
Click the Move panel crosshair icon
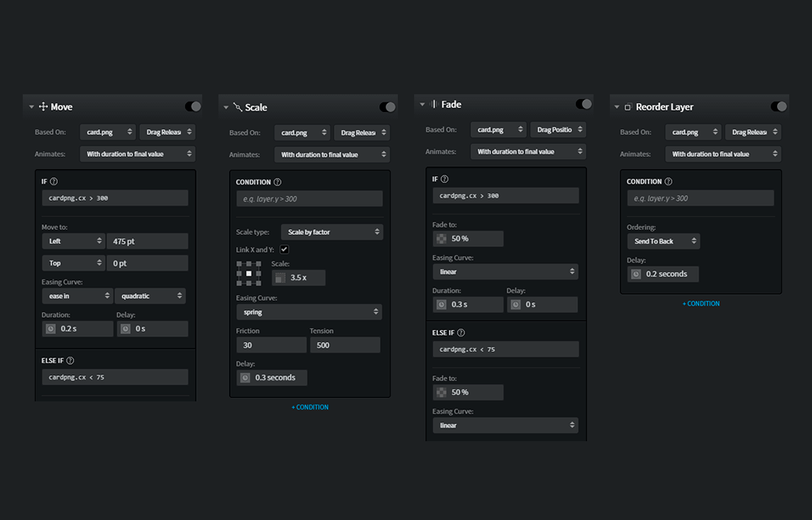[x=43, y=106]
